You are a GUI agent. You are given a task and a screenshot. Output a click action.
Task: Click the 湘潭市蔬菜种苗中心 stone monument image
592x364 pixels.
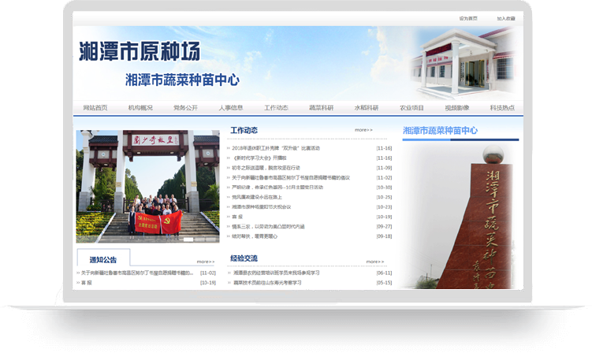click(461, 217)
